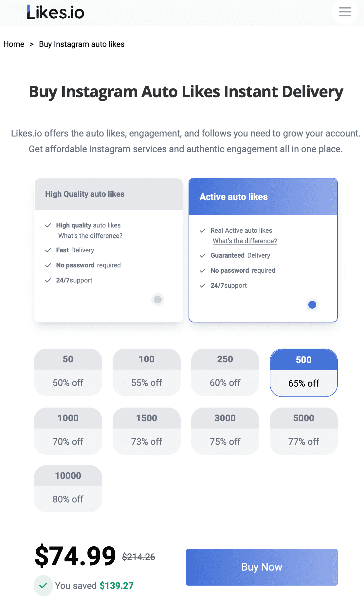
Task: Open What's the difference under Active auto likes
Action: coord(245,241)
